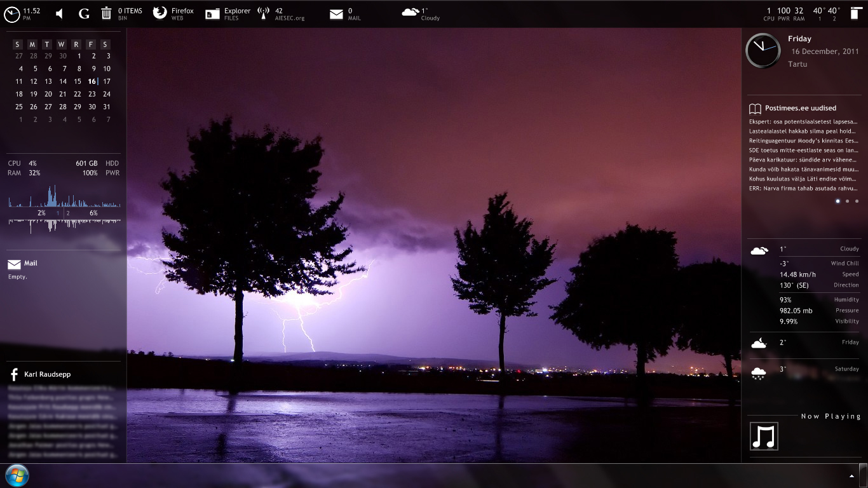
Task: Click the '14.48 km/h' wind speed value
Action: coord(797,274)
